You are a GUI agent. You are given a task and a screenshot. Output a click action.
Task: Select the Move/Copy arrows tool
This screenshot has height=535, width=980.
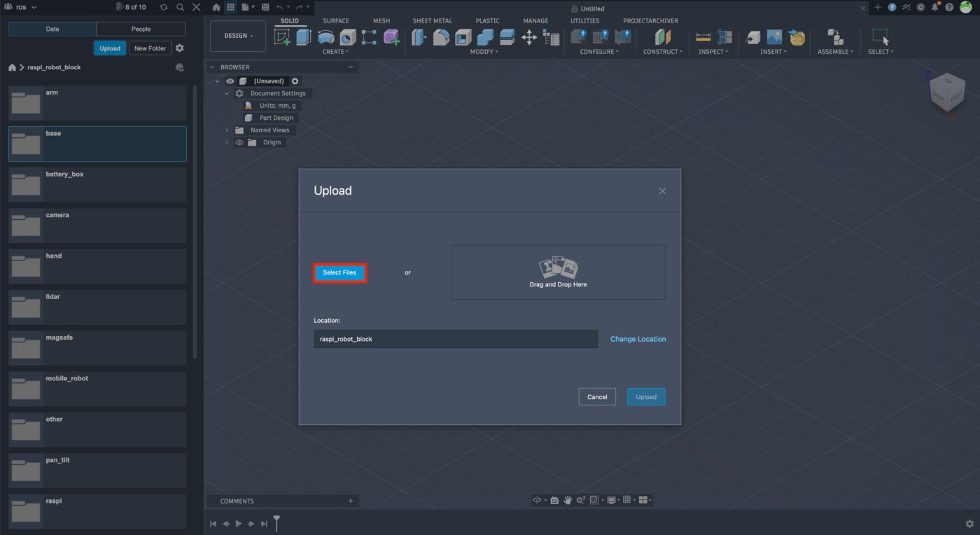coord(529,37)
